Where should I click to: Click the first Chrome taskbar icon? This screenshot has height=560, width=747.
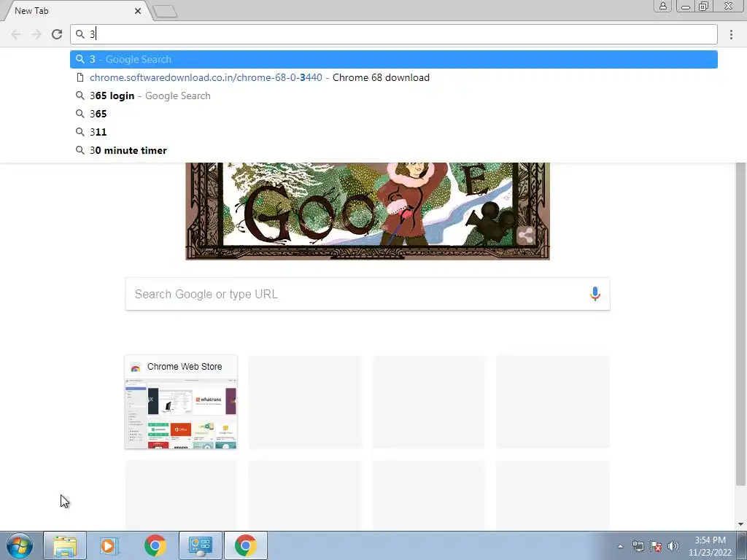pos(155,545)
